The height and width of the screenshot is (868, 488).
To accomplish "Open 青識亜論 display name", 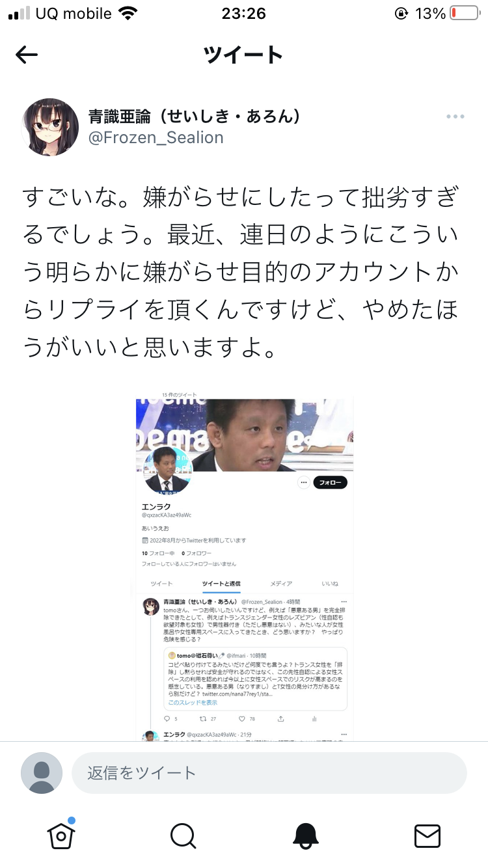I will [195, 116].
